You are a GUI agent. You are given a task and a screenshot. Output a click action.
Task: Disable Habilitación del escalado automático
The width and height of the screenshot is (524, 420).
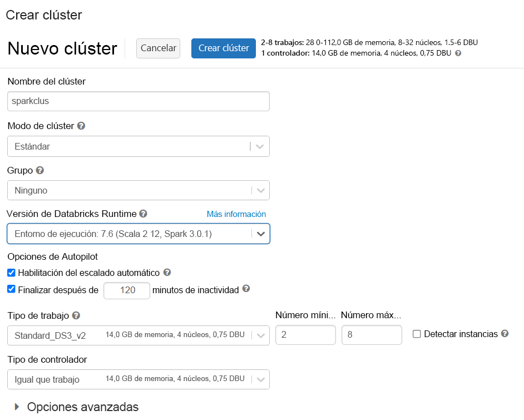(x=11, y=273)
